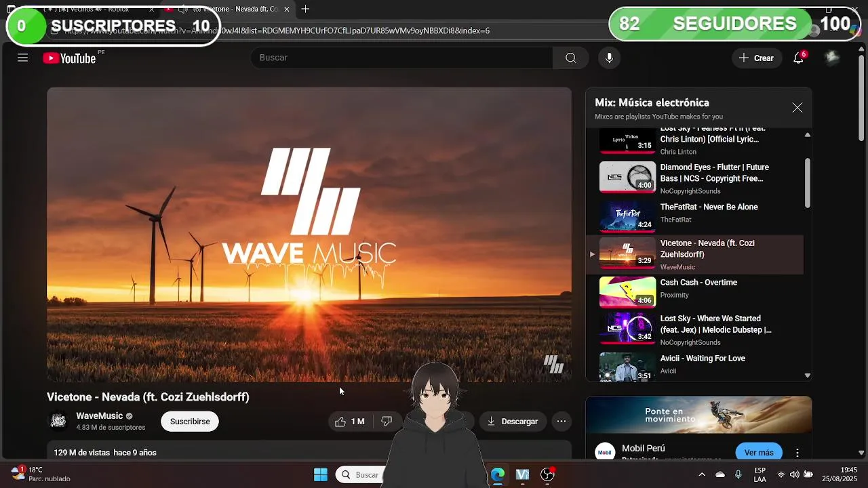868x488 pixels.
Task: Open the Windows Start menu
Action: click(x=321, y=474)
